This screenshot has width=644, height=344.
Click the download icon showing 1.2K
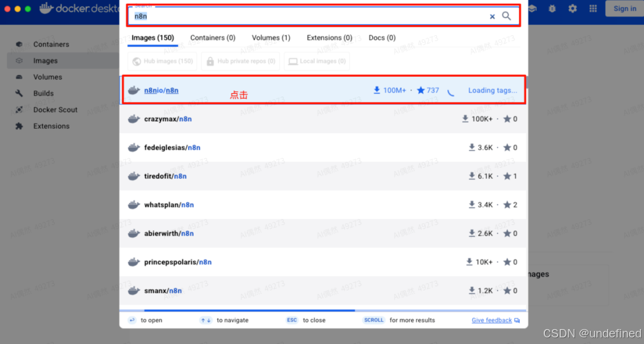click(x=472, y=290)
